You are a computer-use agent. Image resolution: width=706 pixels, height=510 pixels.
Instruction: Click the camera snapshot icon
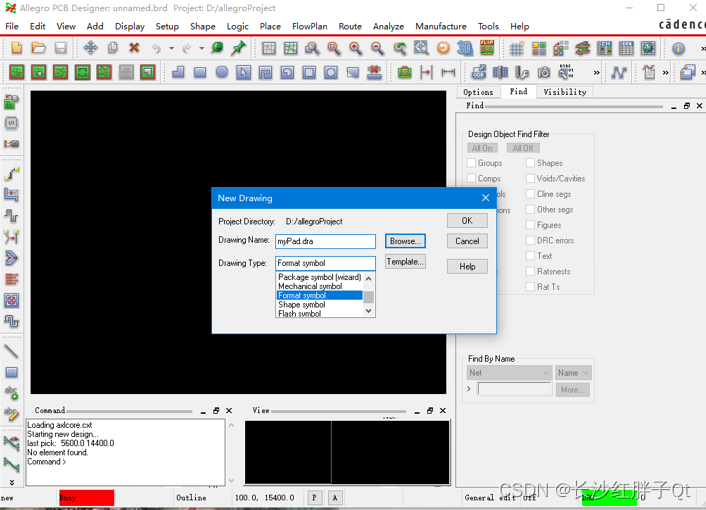click(543, 72)
